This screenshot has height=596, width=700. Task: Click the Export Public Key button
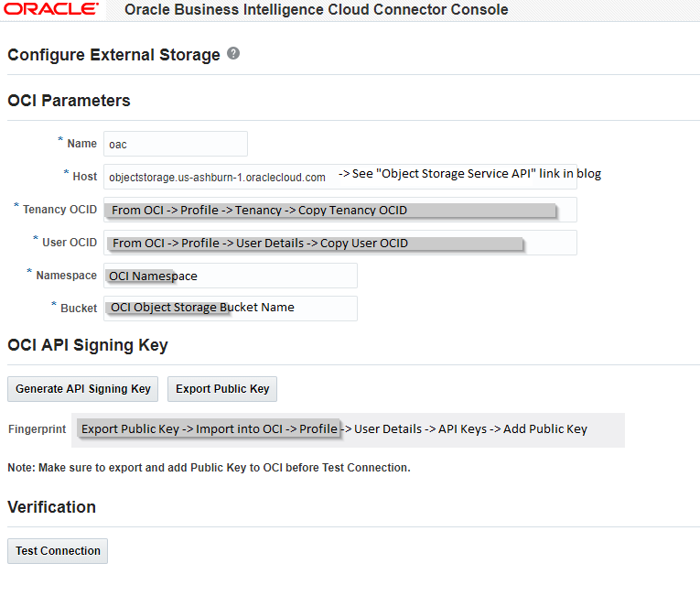(x=222, y=389)
